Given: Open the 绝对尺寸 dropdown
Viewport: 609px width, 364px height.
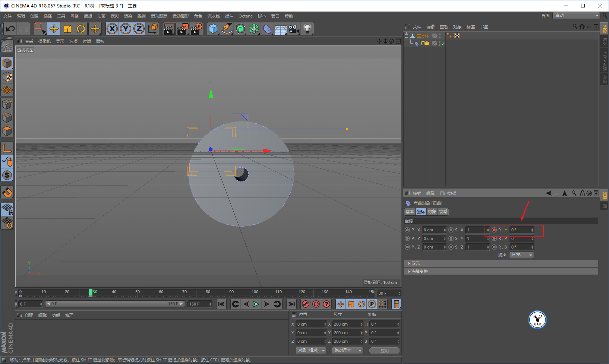Looking at the screenshot, I should point(347,351).
